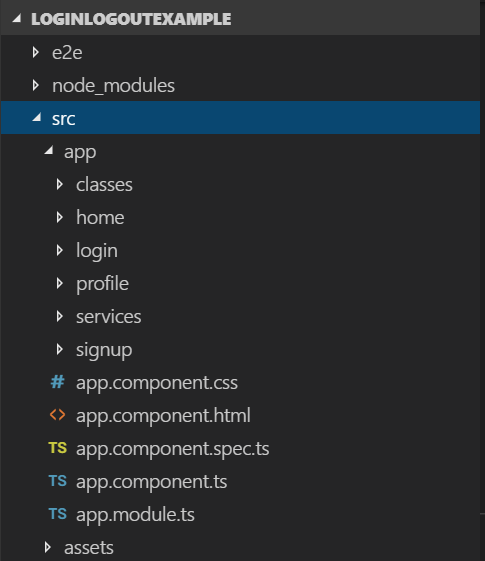
Task: Click the CSS hash icon beside app.component.css
Action: pos(57,382)
